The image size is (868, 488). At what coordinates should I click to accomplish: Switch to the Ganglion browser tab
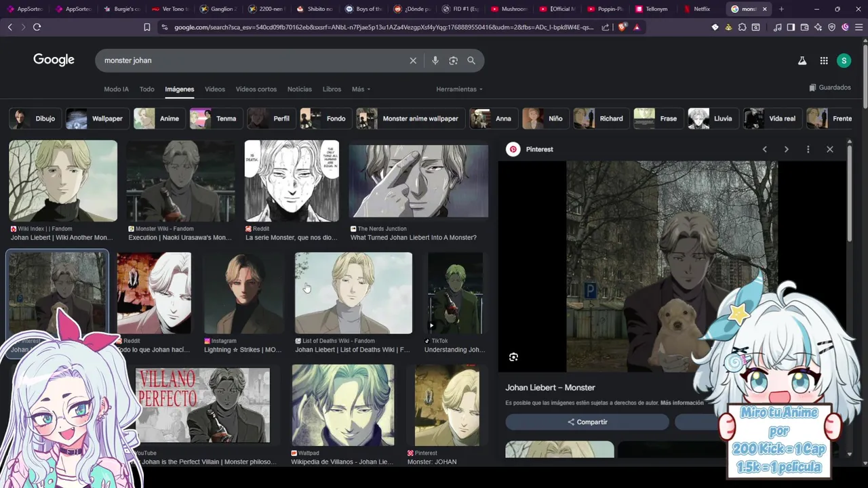[x=219, y=9]
